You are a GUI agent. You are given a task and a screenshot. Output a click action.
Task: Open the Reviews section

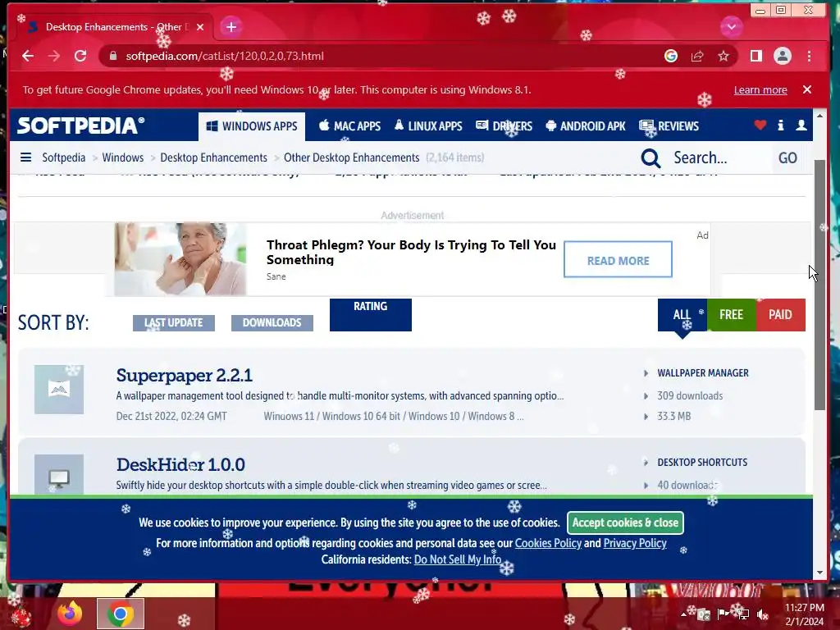(669, 126)
